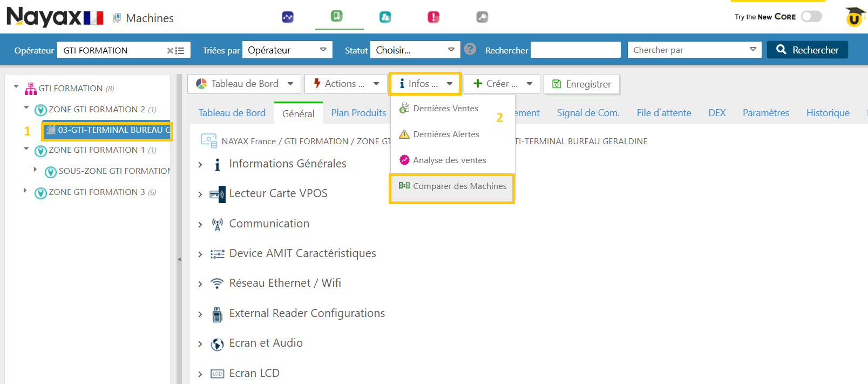This screenshot has height=384, width=868.
Task: Open the DEX tab
Action: [x=717, y=113]
